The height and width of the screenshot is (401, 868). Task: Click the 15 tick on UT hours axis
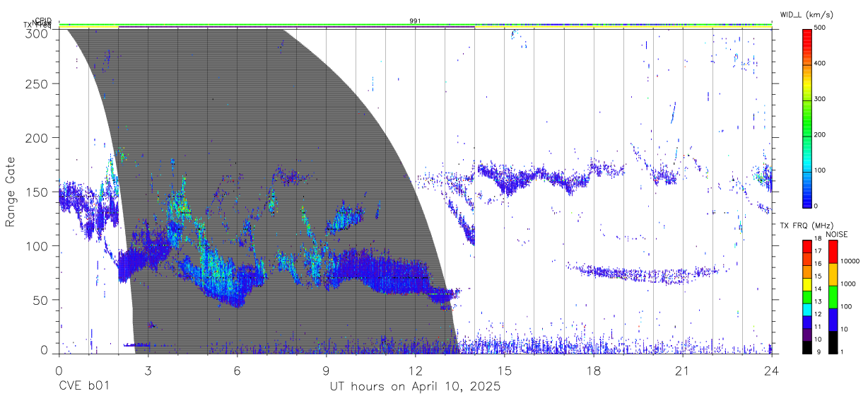point(505,371)
